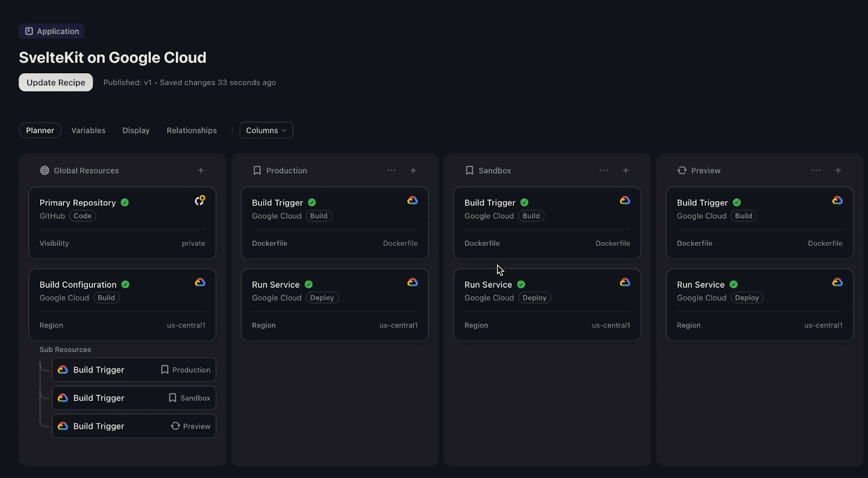Image resolution: width=868 pixels, height=478 pixels.
Task: Open the Production column more options menu
Action: click(x=391, y=170)
